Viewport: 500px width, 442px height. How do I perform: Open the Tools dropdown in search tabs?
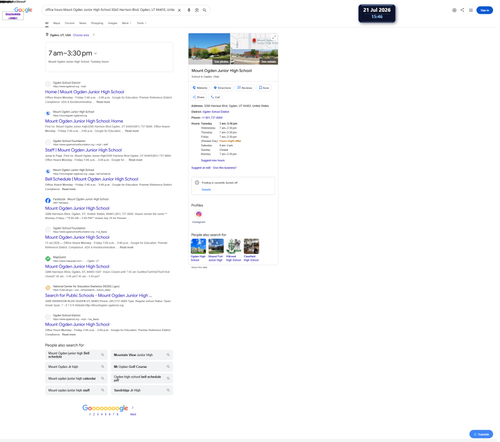coord(141,23)
